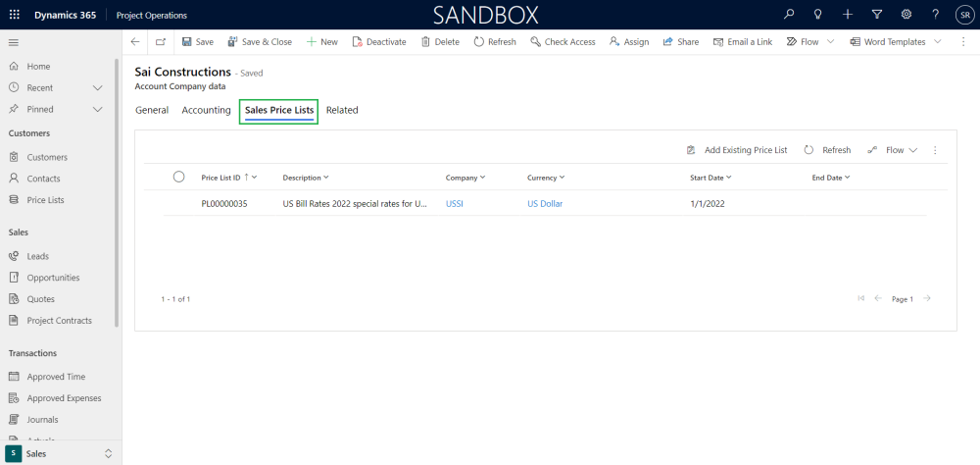
Task: Create a New record
Action: pos(321,42)
